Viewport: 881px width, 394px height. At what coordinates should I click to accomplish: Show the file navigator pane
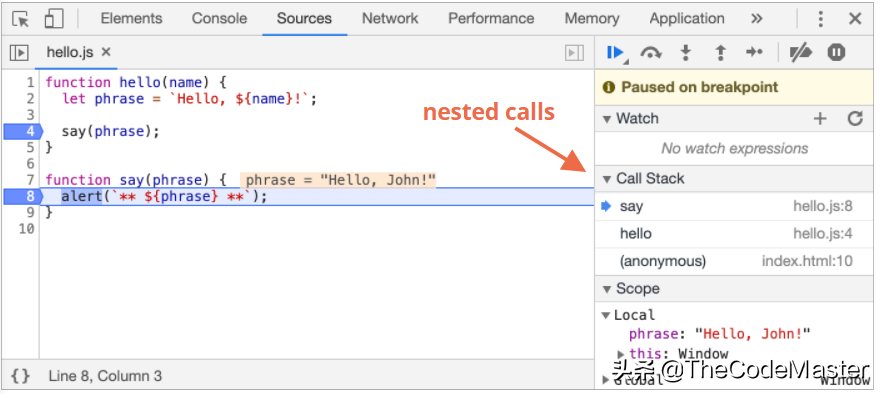pyautogui.click(x=19, y=53)
